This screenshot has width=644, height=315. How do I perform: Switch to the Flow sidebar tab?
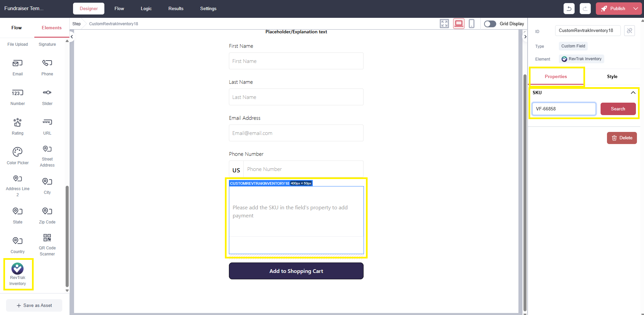point(16,28)
